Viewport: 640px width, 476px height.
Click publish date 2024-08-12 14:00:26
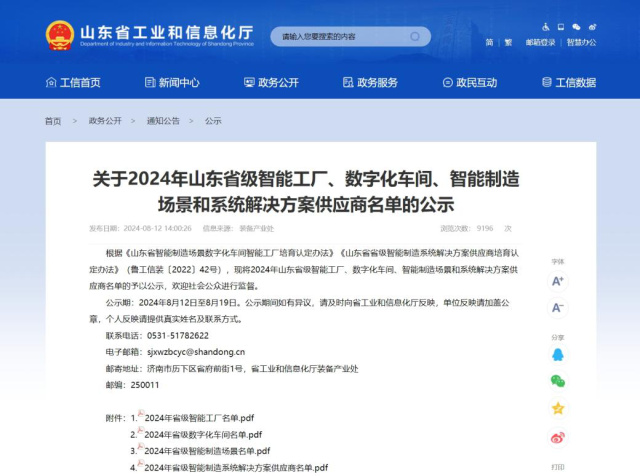158,228
